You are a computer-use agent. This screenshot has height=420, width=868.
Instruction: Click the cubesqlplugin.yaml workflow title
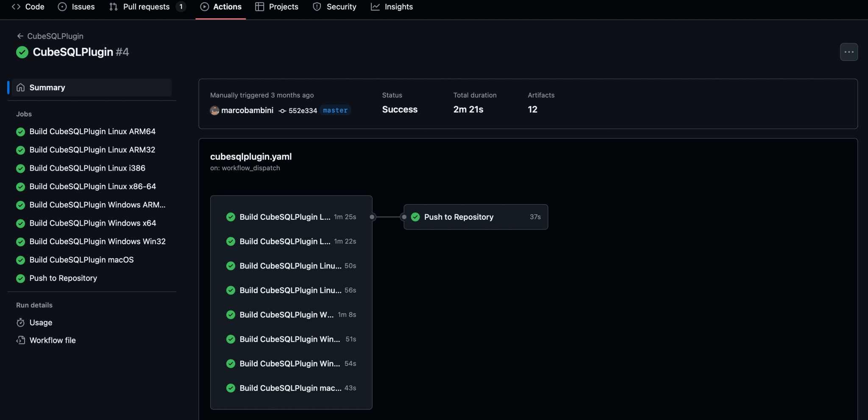[x=251, y=157]
